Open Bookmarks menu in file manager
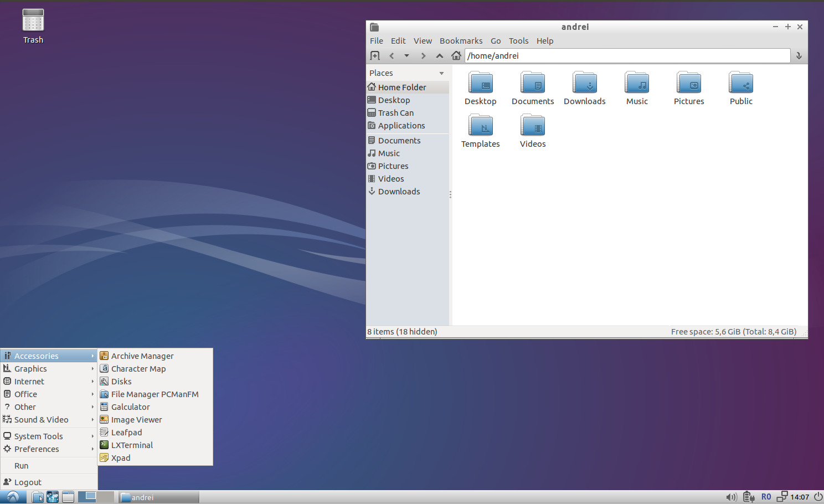 461,41
